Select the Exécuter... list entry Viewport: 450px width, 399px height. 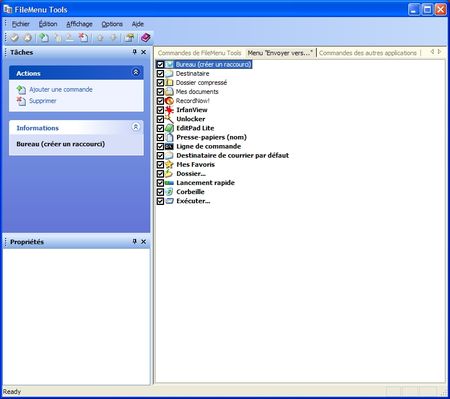[193, 201]
